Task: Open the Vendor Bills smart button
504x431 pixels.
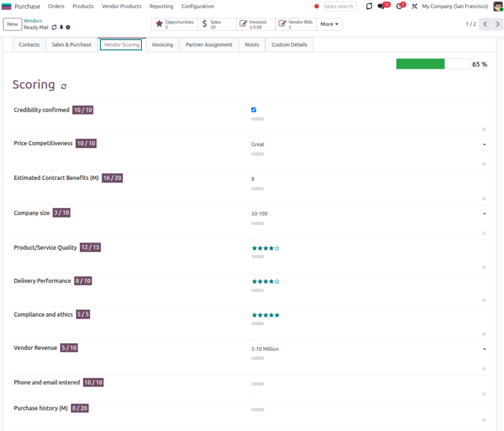Action: (x=296, y=24)
